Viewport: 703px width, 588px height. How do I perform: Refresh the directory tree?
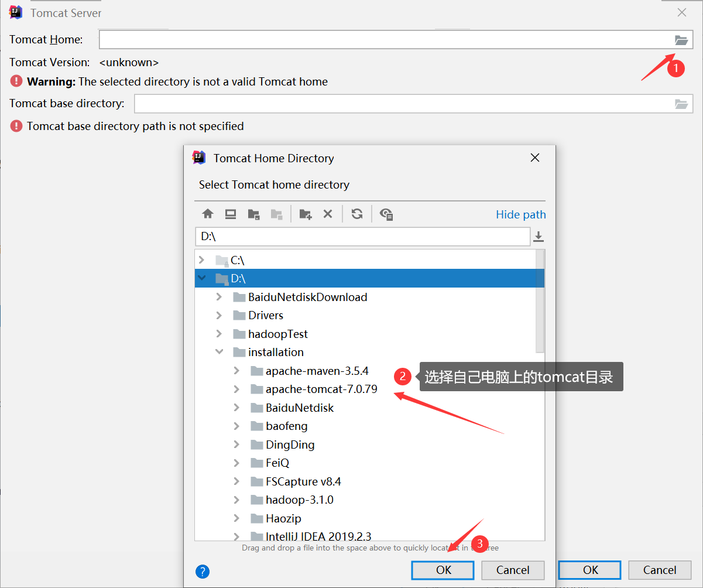tap(357, 214)
